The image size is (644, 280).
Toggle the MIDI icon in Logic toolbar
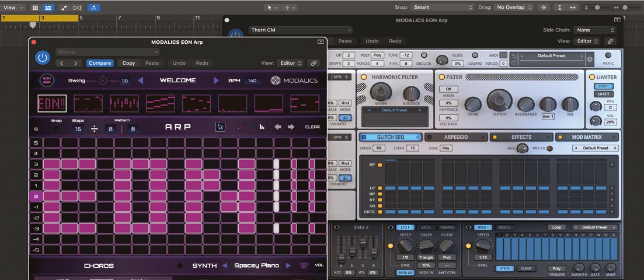(93, 8)
